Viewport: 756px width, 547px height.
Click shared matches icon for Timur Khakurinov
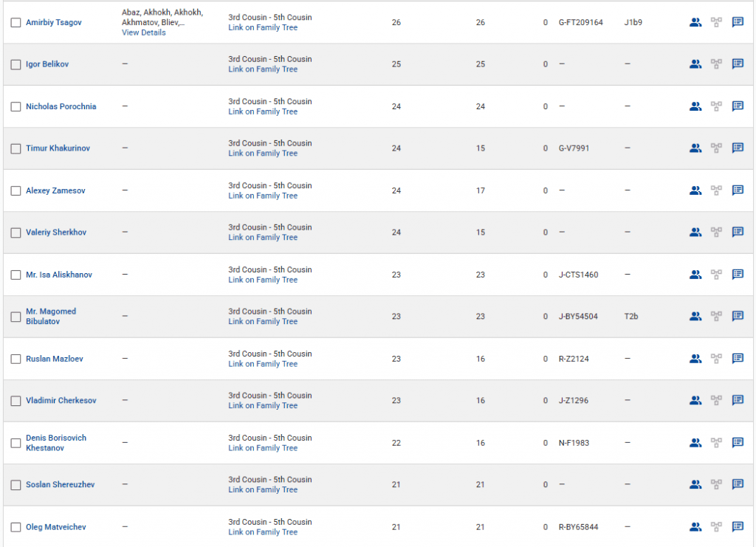[x=695, y=148]
